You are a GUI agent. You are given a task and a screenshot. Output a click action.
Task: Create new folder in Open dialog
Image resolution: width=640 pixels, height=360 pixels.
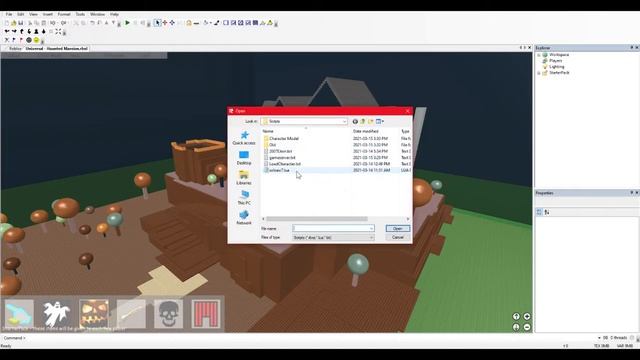tap(371, 121)
